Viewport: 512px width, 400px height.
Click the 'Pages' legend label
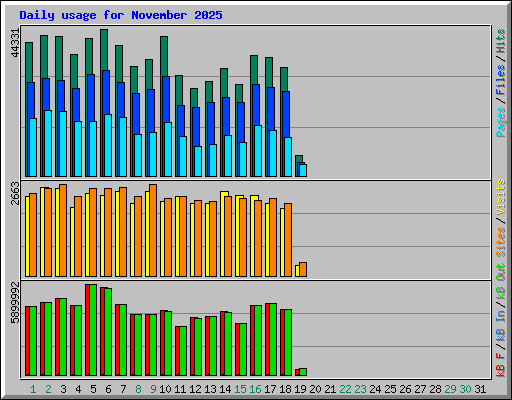[x=501, y=122]
